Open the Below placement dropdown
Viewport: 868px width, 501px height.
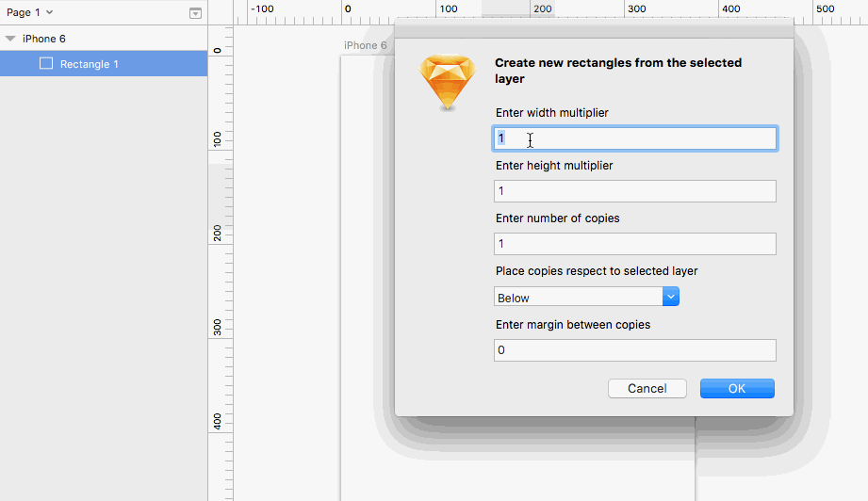coord(586,298)
